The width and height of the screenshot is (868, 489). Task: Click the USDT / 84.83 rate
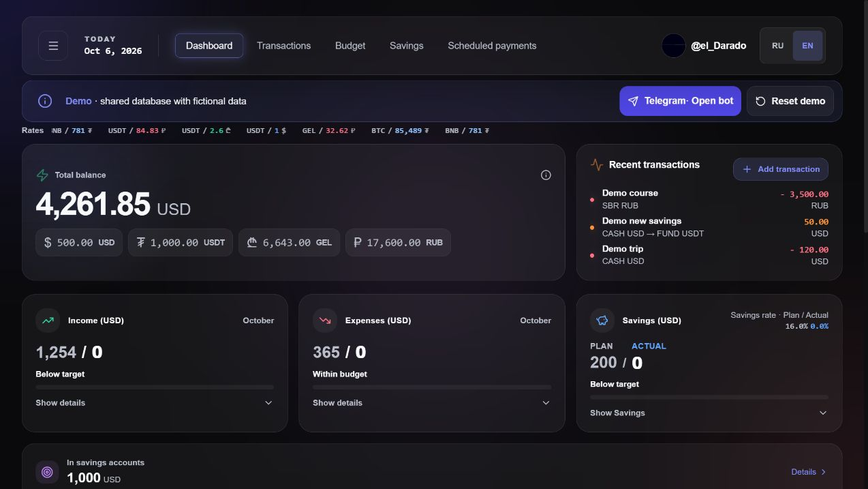pyautogui.click(x=137, y=130)
